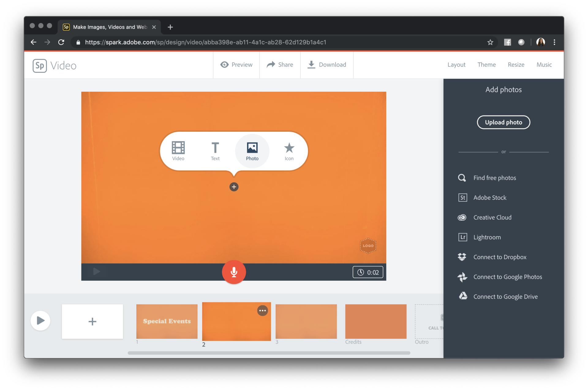Open slide 2 options ellipsis menu

coord(262,311)
